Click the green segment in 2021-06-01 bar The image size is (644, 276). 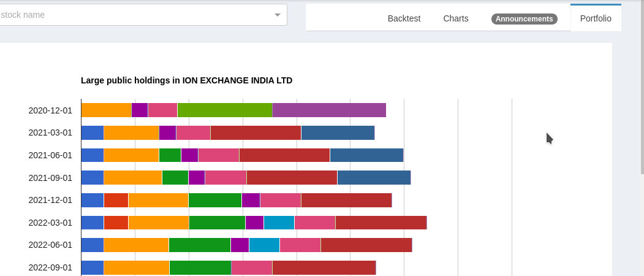tap(170, 155)
